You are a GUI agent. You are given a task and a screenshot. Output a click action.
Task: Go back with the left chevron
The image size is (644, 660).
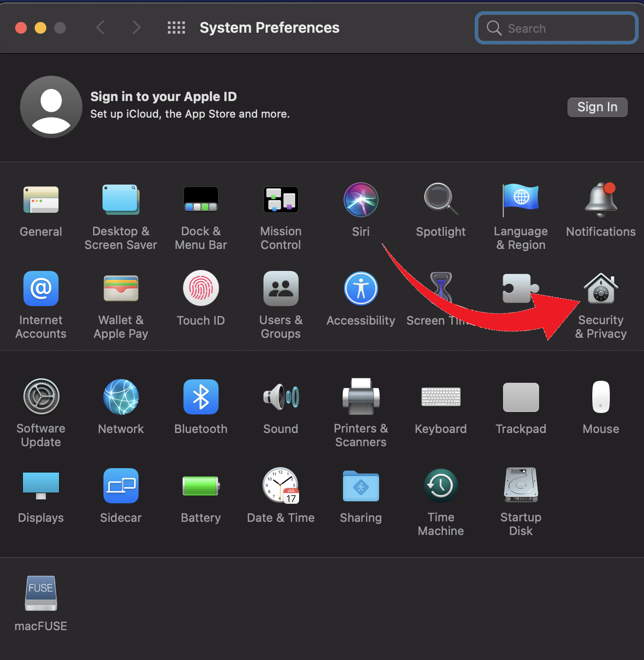tap(101, 28)
